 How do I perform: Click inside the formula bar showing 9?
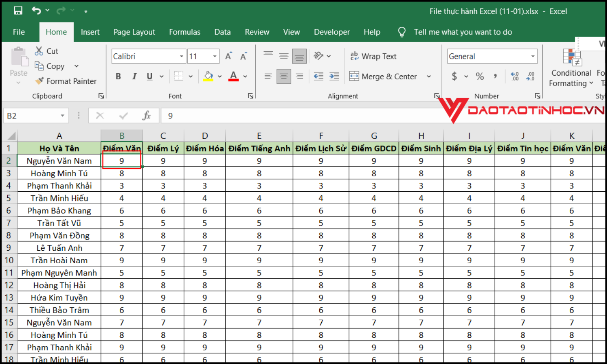point(299,116)
